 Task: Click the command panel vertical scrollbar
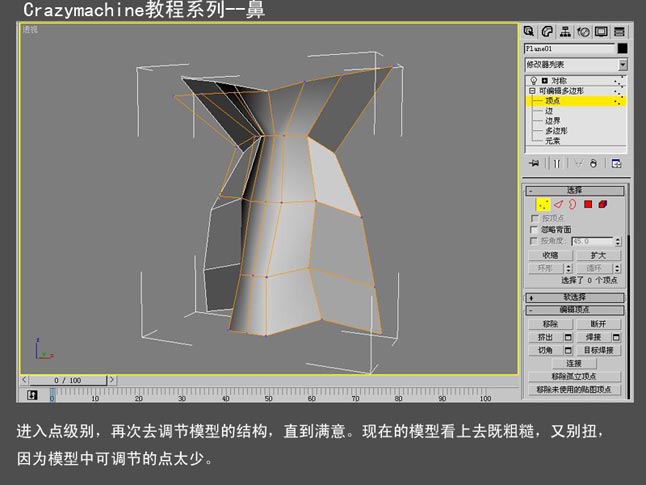(x=629, y=316)
